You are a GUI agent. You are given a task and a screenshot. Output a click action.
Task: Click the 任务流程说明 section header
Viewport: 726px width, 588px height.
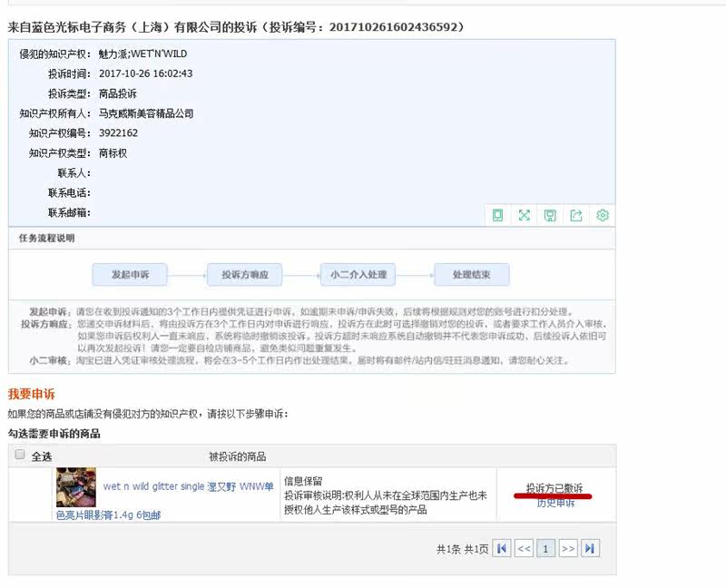tap(47, 239)
